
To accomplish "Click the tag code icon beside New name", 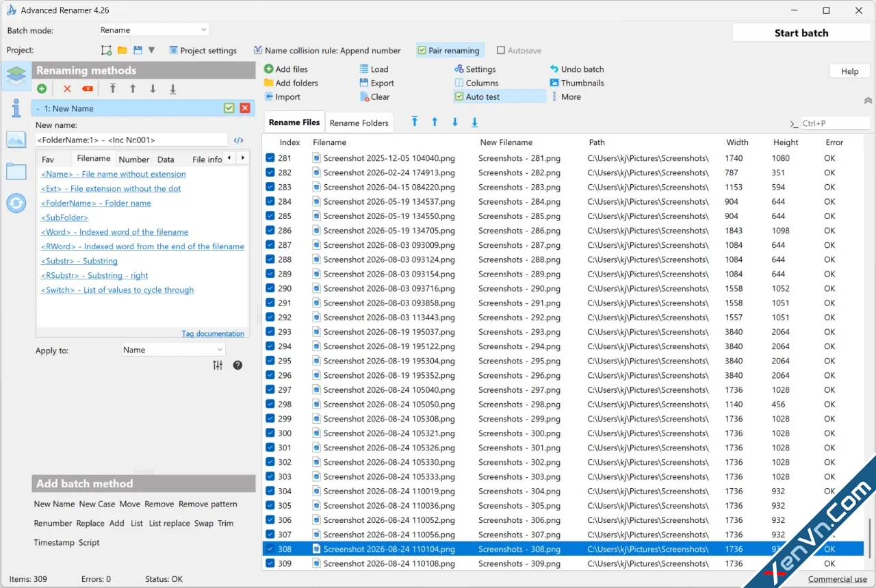I will tap(239, 140).
